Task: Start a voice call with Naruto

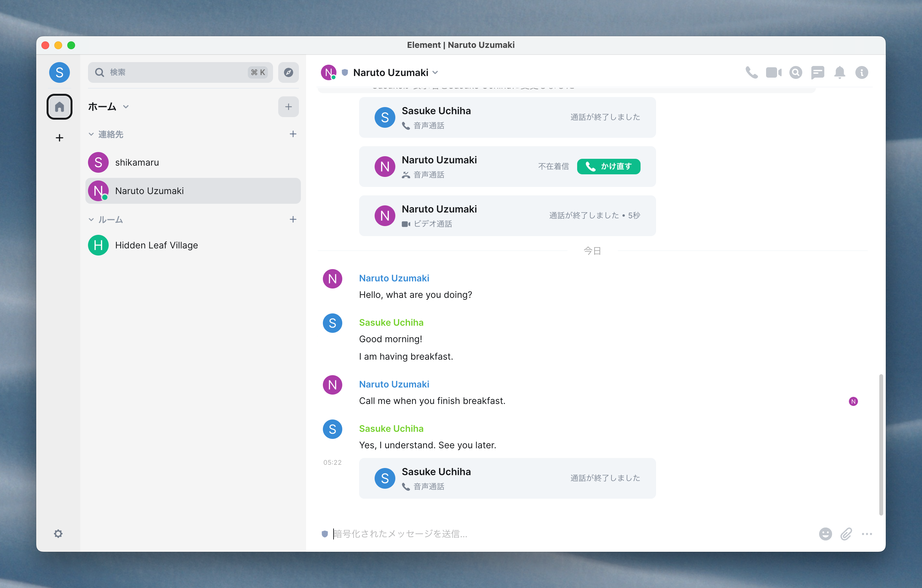Action: 751,72
